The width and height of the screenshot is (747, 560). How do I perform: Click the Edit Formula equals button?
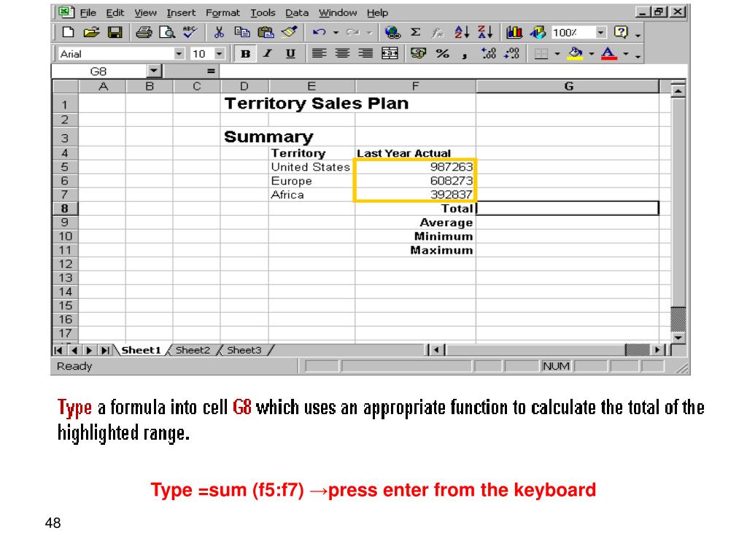pyautogui.click(x=211, y=71)
